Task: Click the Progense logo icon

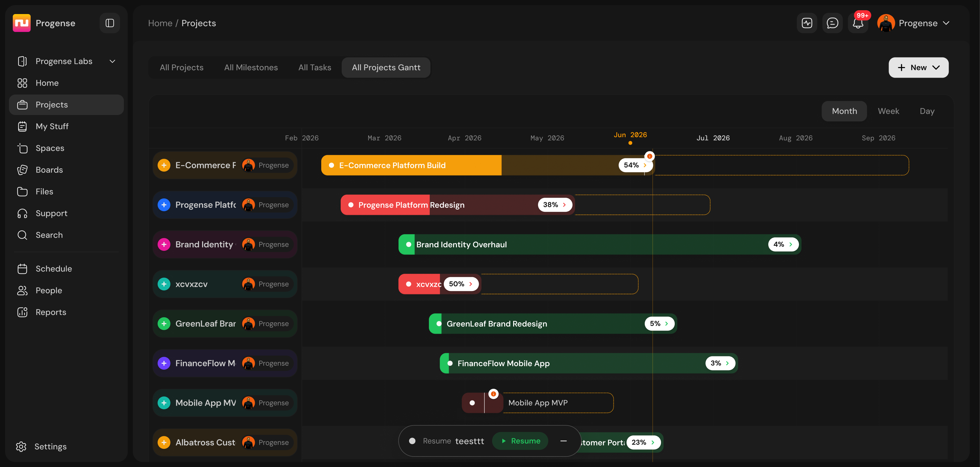Action: pyautogui.click(x=22, y=23)
